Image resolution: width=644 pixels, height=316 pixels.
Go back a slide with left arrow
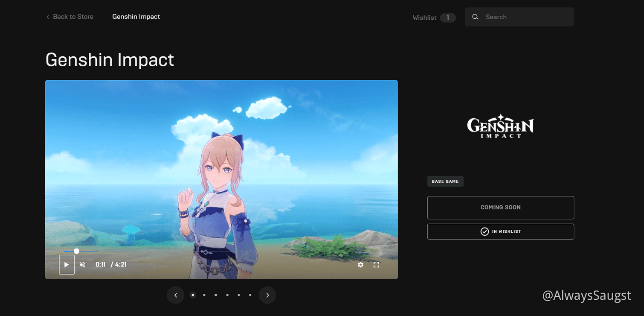175,295
